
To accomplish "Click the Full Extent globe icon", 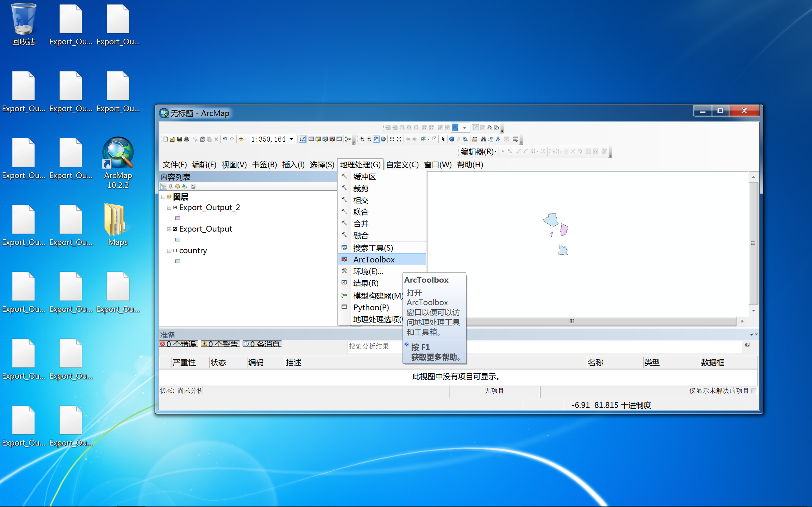I will 383,139.
